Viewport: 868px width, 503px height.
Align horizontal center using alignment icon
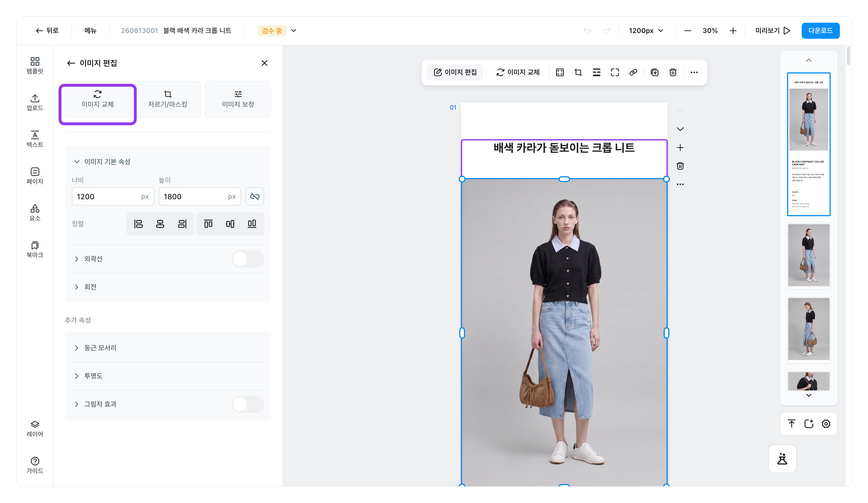point(160,224)
